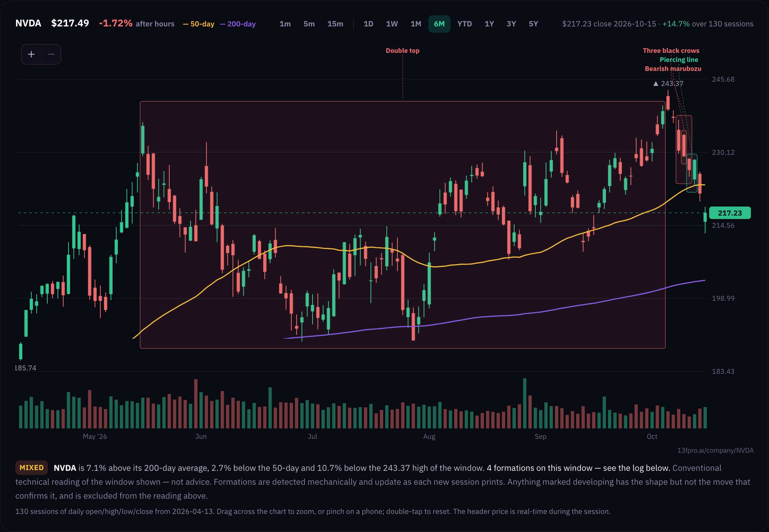Click the 230.12 price axis label
The width and height of the screenshot is (769, 532).
723,152
